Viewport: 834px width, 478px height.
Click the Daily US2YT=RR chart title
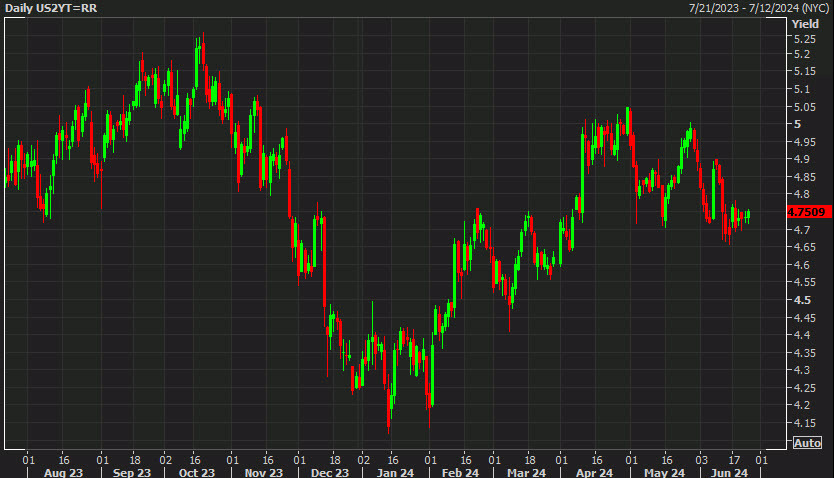click(51, 8)
